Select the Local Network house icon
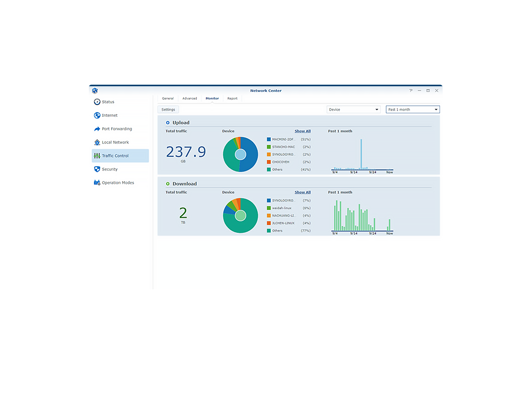This screenshot has width=532, height=399. 97,142
